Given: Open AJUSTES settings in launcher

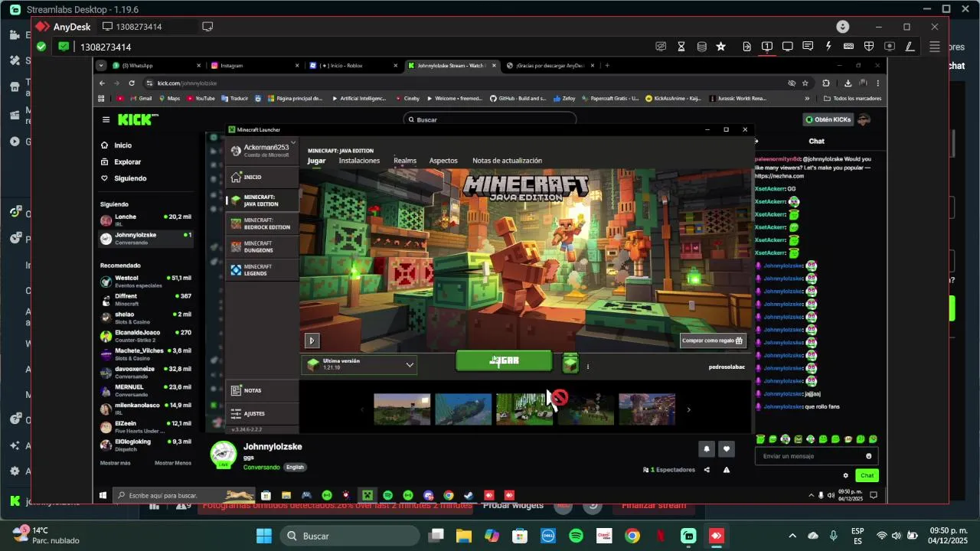Looking at the screenshot, I should coord(262,413).
